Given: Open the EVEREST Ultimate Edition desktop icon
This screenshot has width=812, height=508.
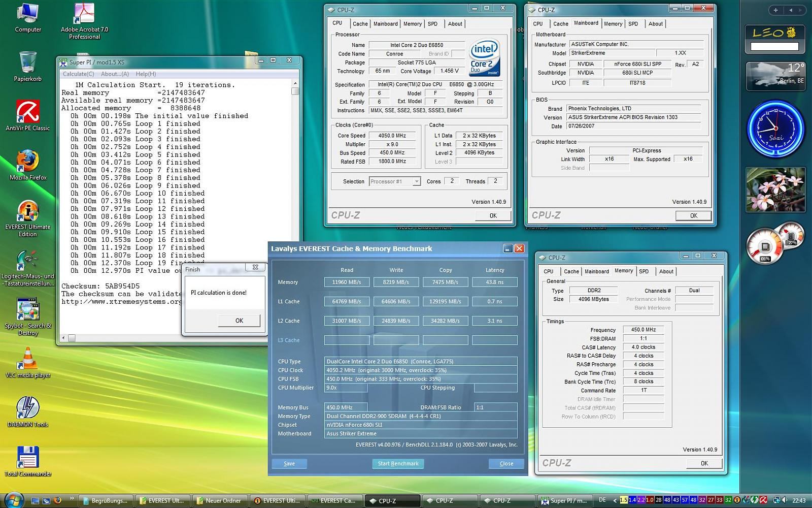Looking at the screenshot, I should pos(27,212).
